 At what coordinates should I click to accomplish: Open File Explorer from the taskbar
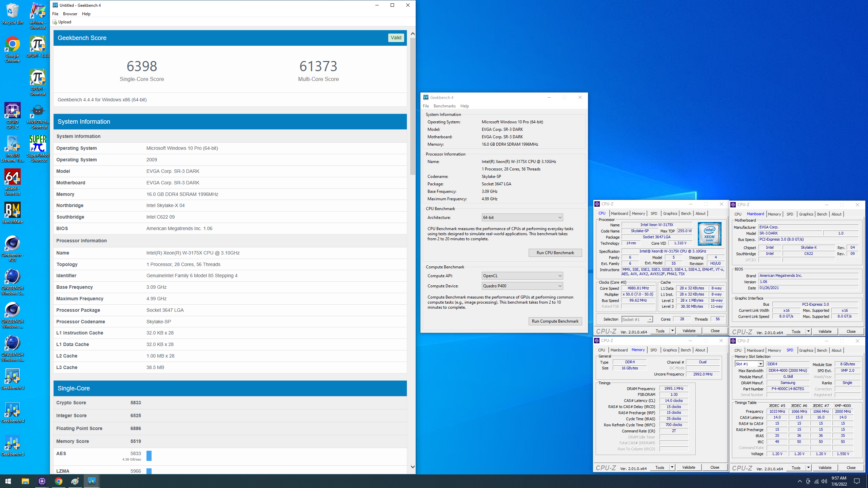tap(25, 481)
